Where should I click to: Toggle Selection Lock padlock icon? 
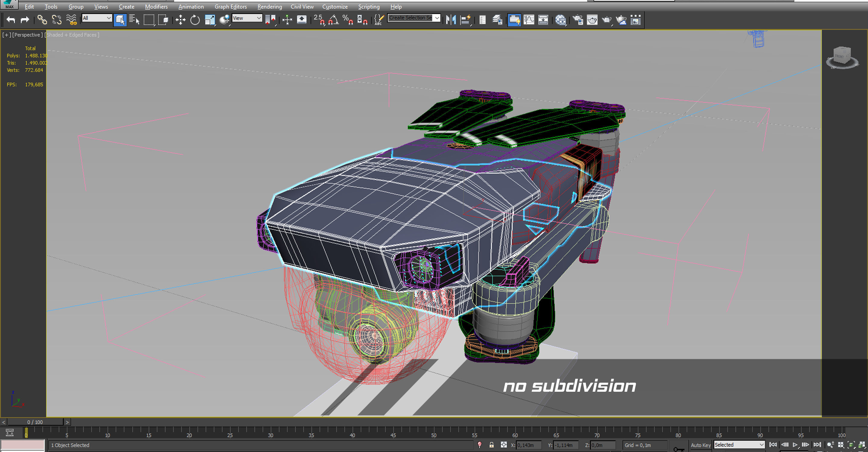(491, 445)
